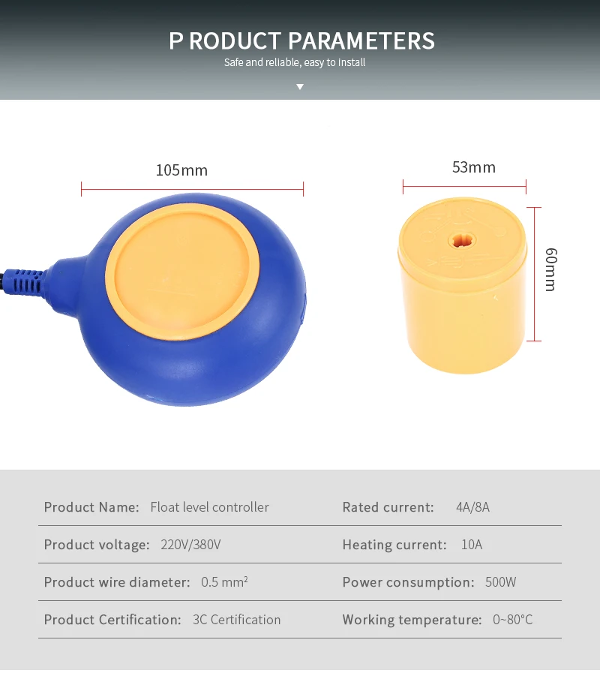Click the 'Product Name:' label
The width and height of the screenshot is (600, 700).
(91, 507)
